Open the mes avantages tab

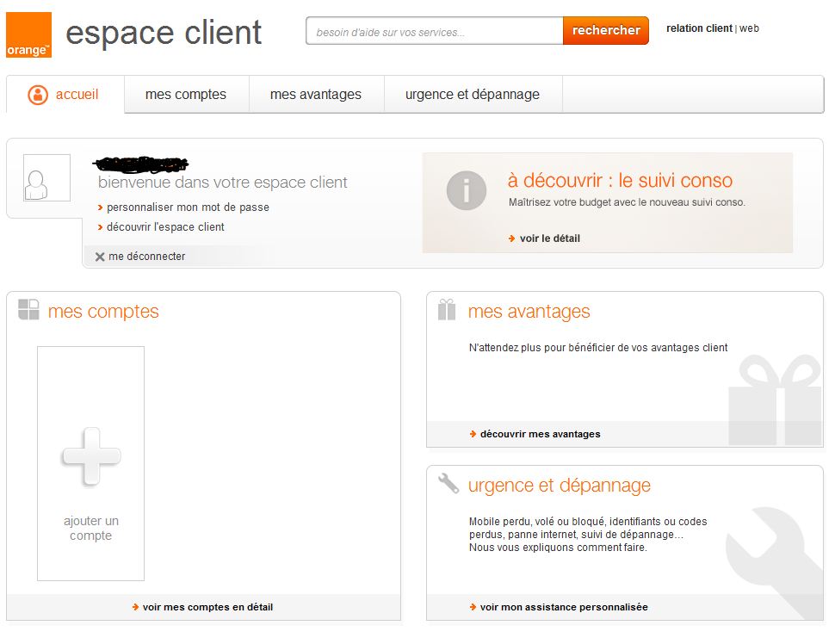316,95
